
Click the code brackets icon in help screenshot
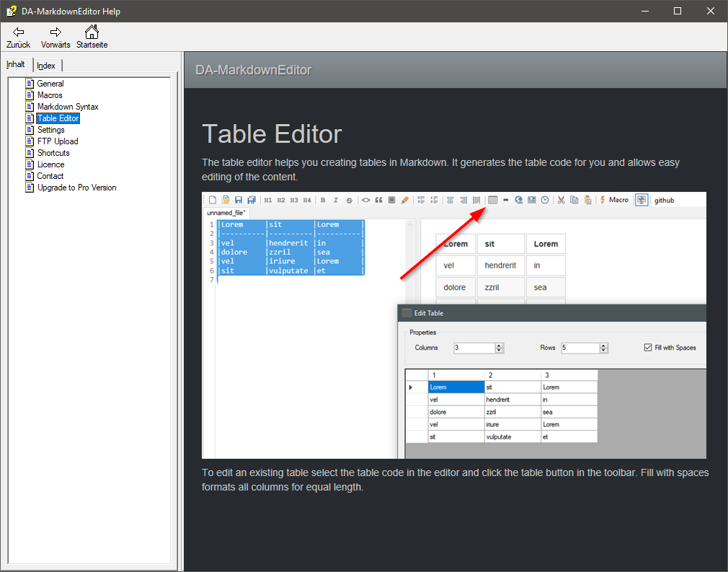click(366, 201)
